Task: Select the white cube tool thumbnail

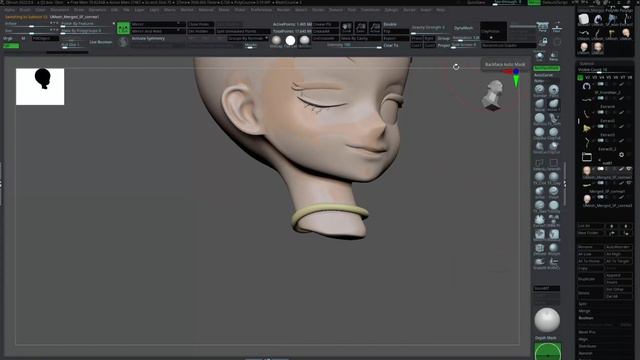Action: (584, 19)
